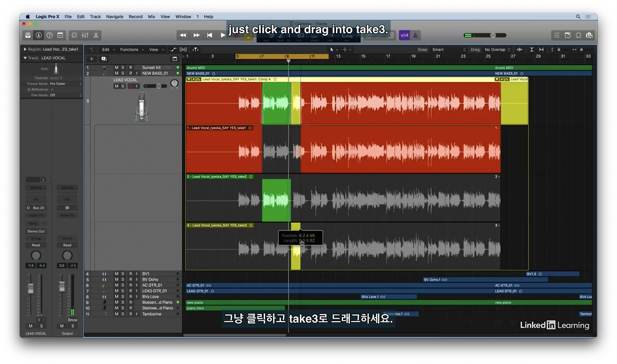Image resolution: width=617 pixels, height=364 pixels.
Task: Open the Track menu
Action: pos(95,16)
